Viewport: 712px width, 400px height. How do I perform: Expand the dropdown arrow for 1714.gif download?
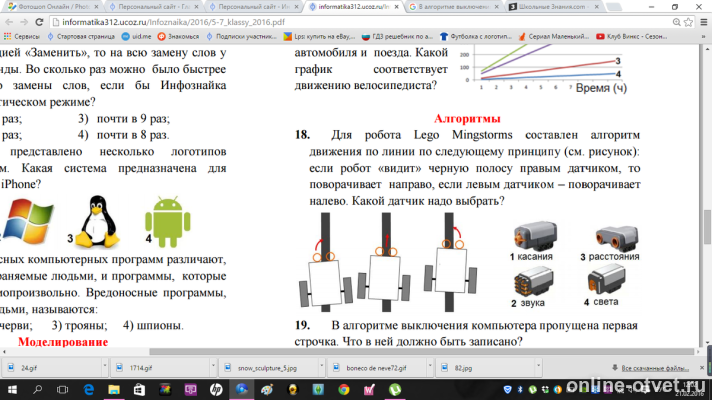(x=213, y=365)
